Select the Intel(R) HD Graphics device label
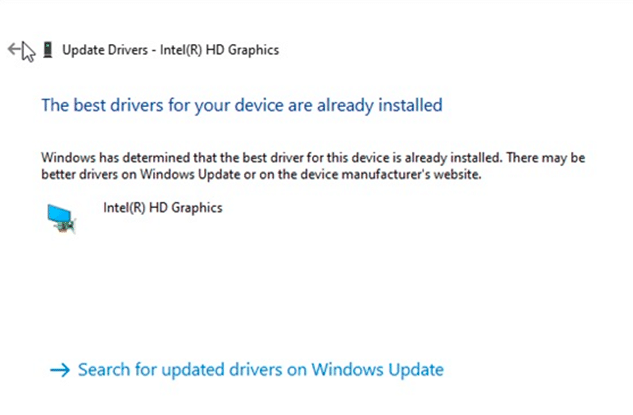This screenshot has height=415, width=633. click(163, 208)
